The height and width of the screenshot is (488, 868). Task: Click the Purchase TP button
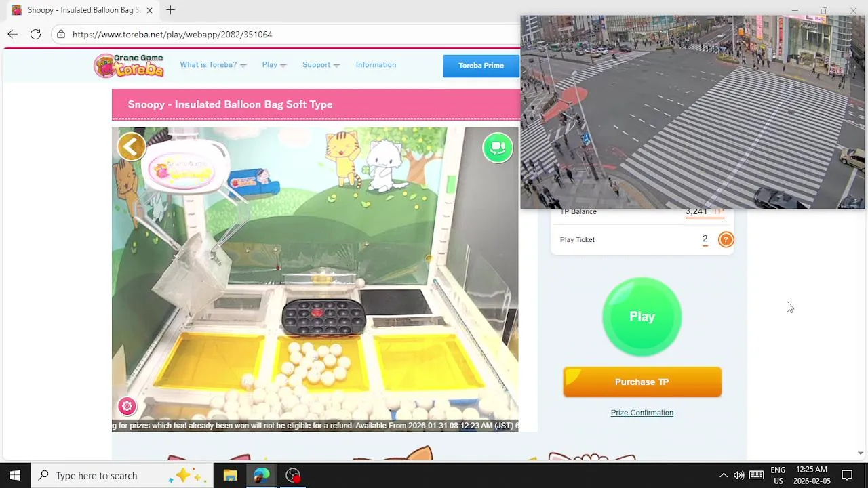[x=642, y=382]
